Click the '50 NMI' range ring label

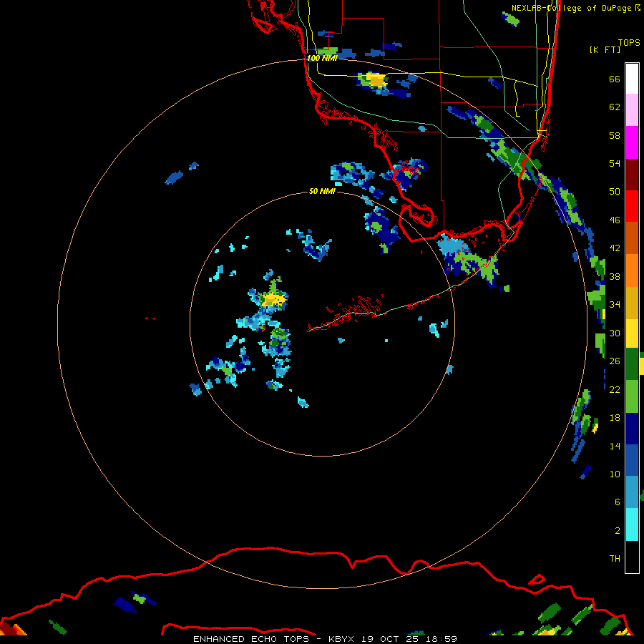pyautogui.click(x=322, y=191)
